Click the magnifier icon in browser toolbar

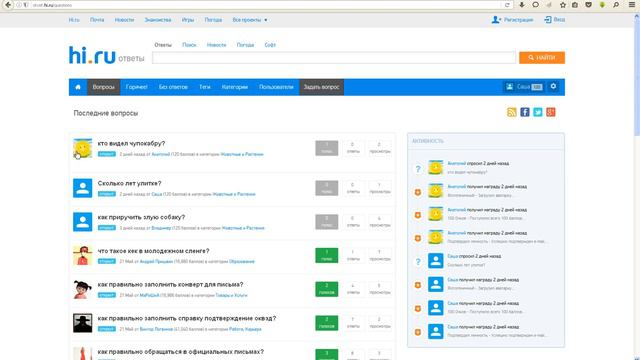616,5
